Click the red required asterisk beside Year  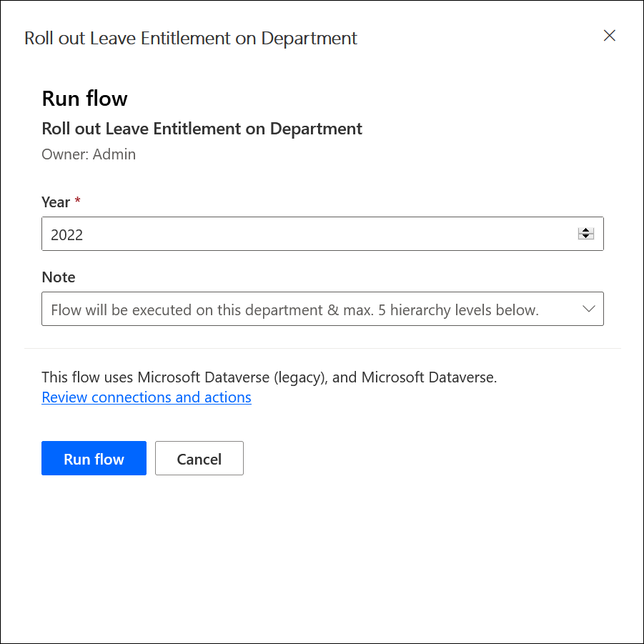pos(78,202)
